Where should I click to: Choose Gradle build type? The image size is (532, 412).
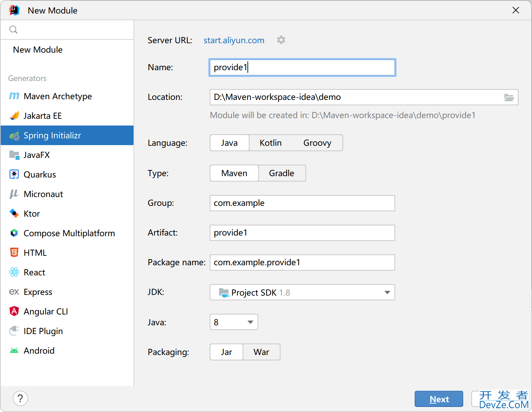pos(282,173)
